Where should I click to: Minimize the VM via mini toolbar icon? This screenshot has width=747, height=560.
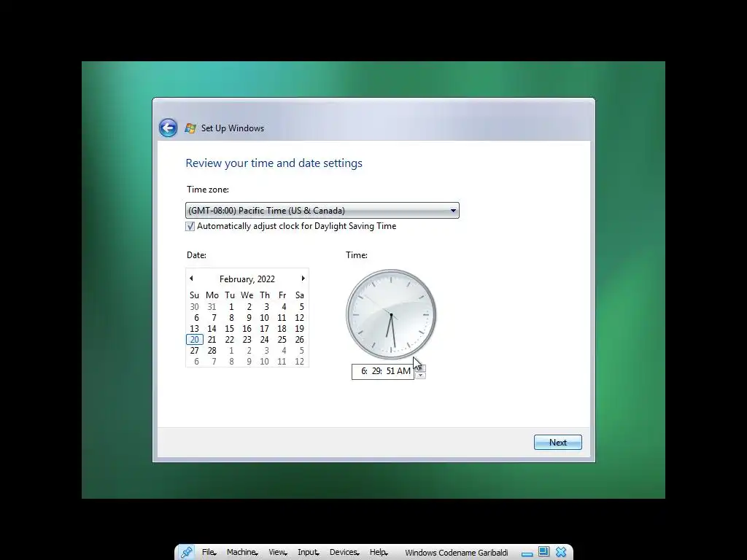pyautogui.click(x=527, y=553)
